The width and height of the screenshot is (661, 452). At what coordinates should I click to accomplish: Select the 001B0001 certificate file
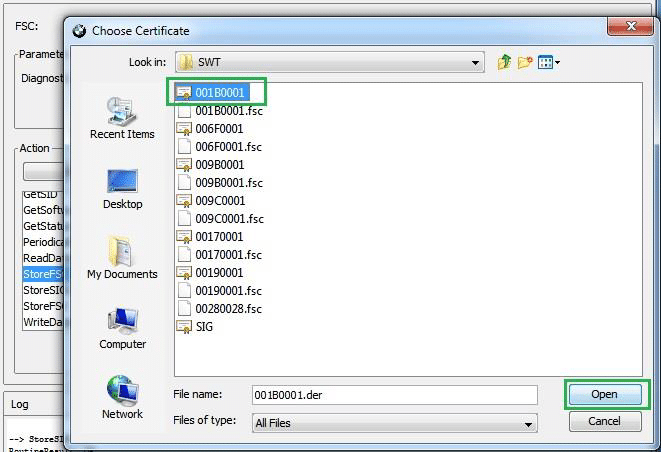[x=219, y=93]
